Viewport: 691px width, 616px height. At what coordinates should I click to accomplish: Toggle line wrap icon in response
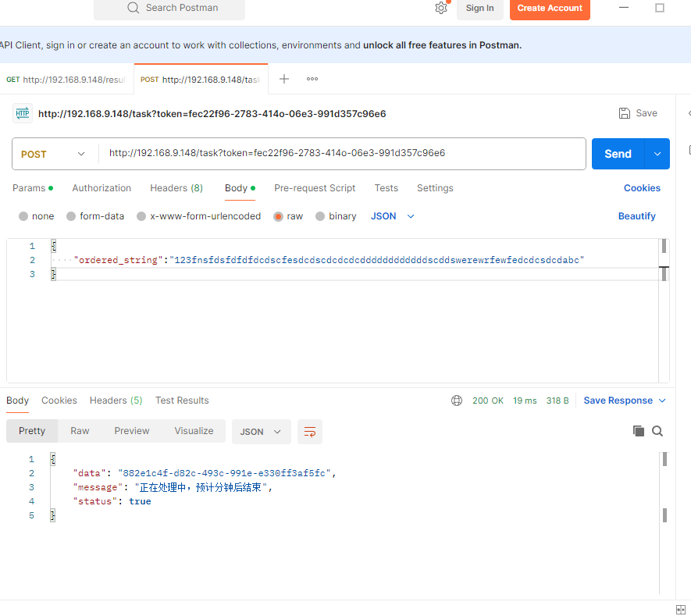[310, 432]
